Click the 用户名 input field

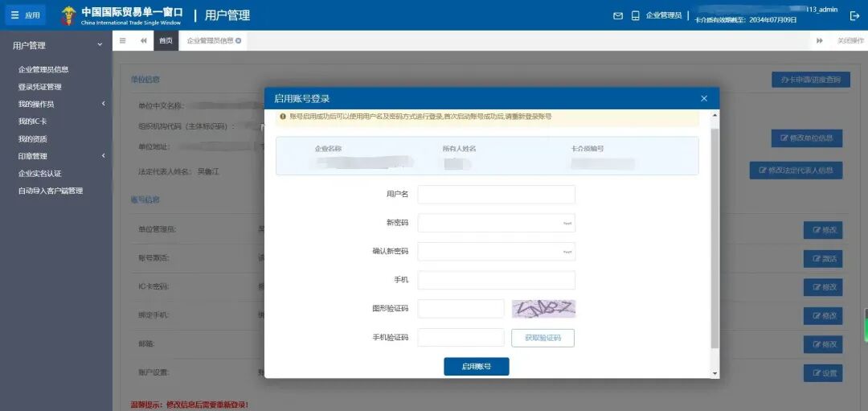pyautogui.click(x=496, y=195)
